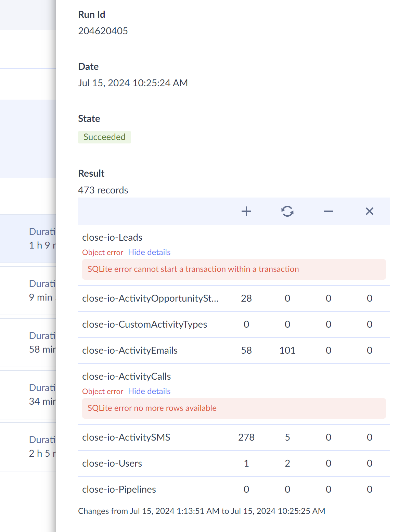This screenshot has height=532, width=411.
Task: Click the 278 value in ActivitySMS row
Action: tap(246, 437)
